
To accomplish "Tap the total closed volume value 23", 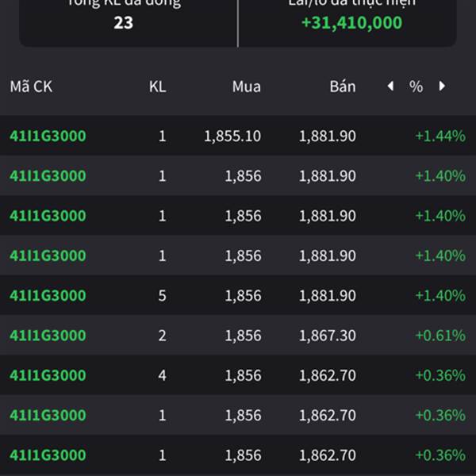I will coord(123,22).
